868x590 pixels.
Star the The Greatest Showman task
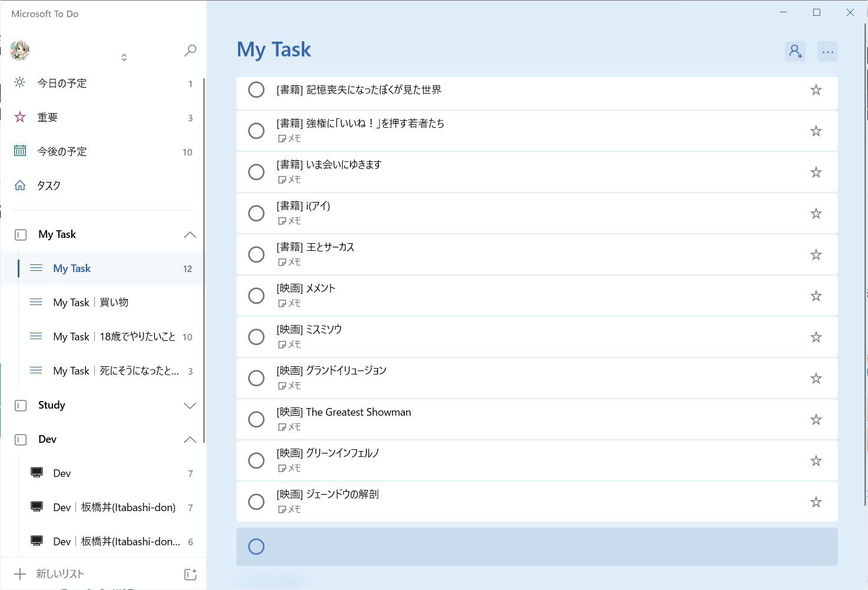pos(816,419)
